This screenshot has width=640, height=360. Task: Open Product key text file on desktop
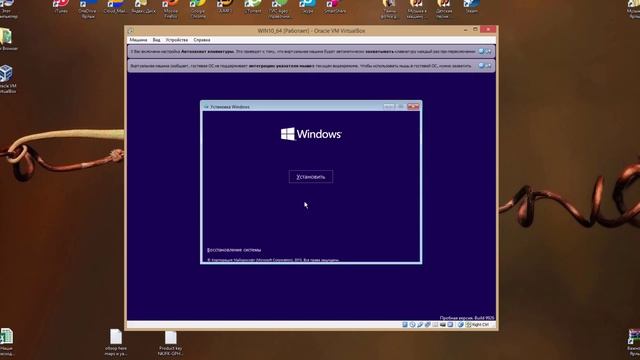(x=171, y=343)
